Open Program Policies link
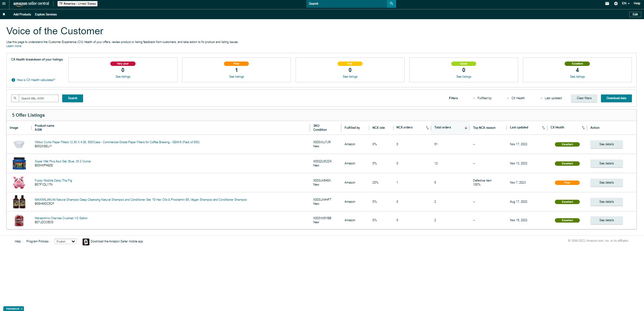The height and width of the screenshot is (311, 644). coord(37,241)
